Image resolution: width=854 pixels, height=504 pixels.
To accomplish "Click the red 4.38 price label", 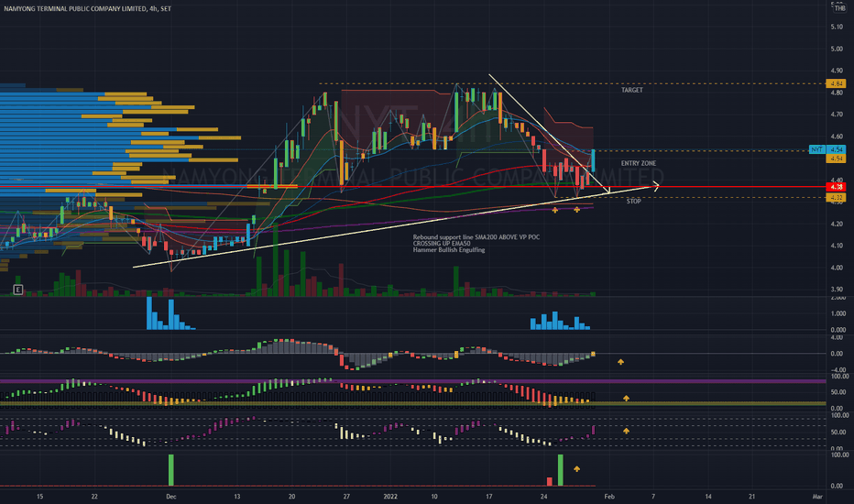I will (x=836, y=187).
